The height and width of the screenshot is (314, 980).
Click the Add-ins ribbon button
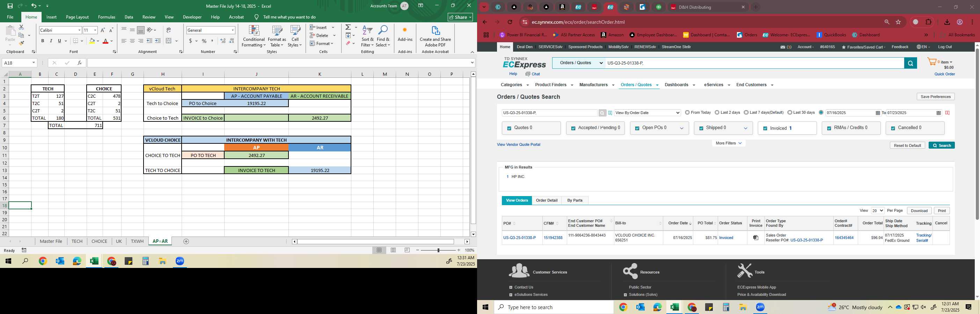[x=405, y=34]
